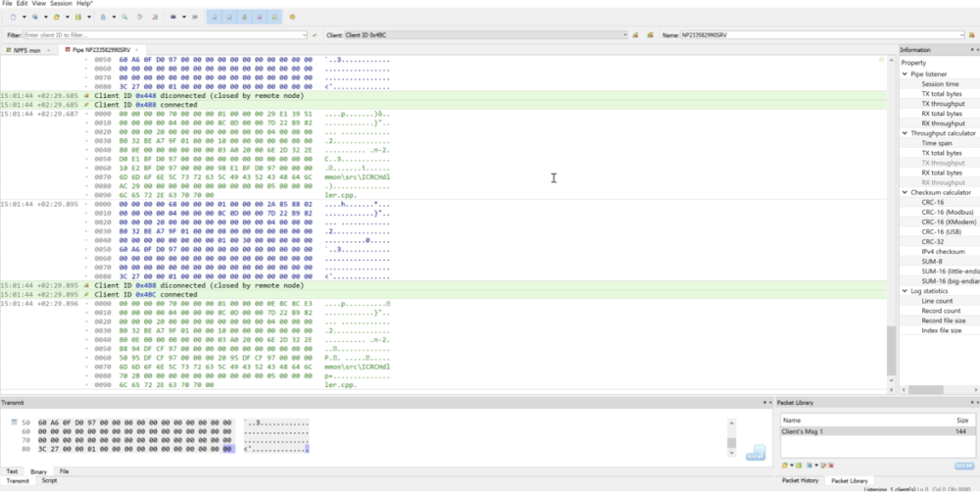Click the red delete icon in Packet Library toolbar
The width and height of the screenshot is (980, 494).
pyautogui.click(x=831, y=466)
